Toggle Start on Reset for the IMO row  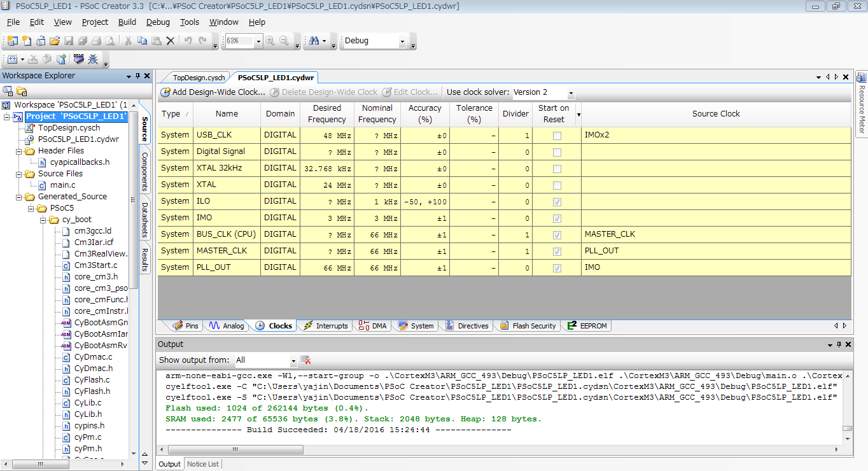[x=557, y=218]
